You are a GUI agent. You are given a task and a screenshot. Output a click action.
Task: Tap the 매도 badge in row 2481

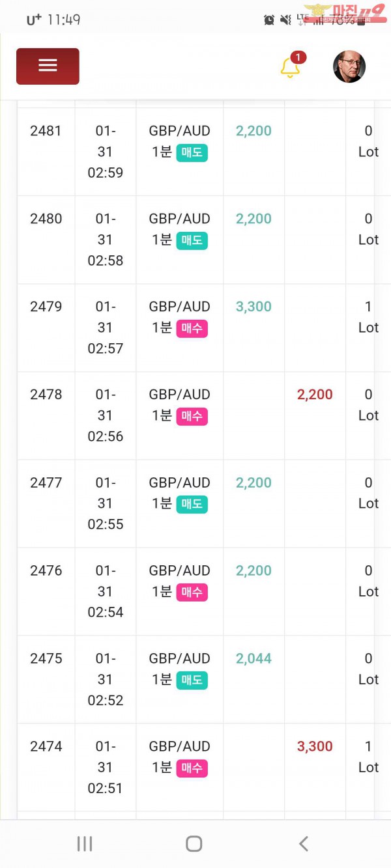click(x=192, y=152)
